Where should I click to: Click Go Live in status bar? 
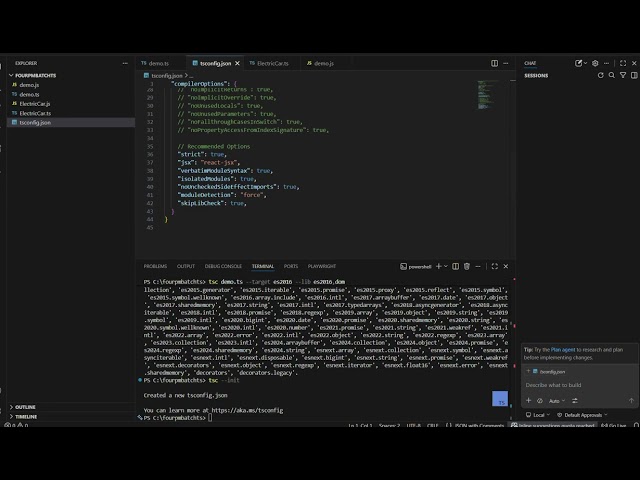pyautogui.click(x=613, y=425)
